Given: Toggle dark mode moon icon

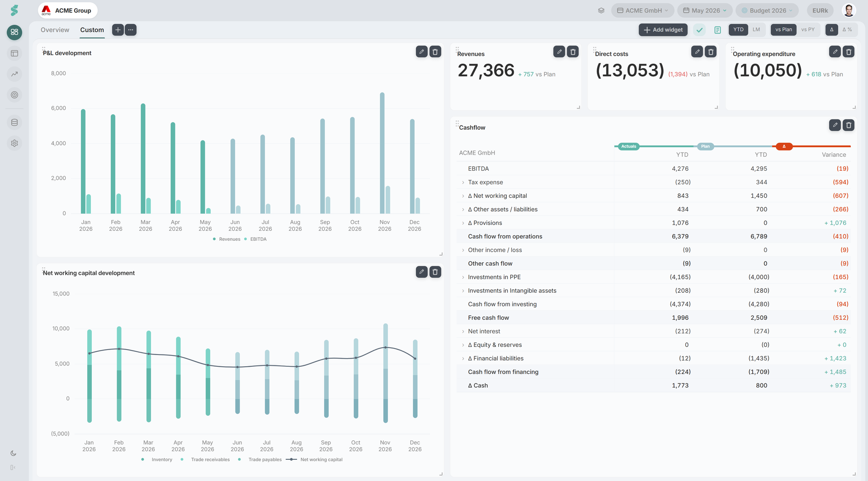Looking at the screenshot, I should tap(13, 453).
